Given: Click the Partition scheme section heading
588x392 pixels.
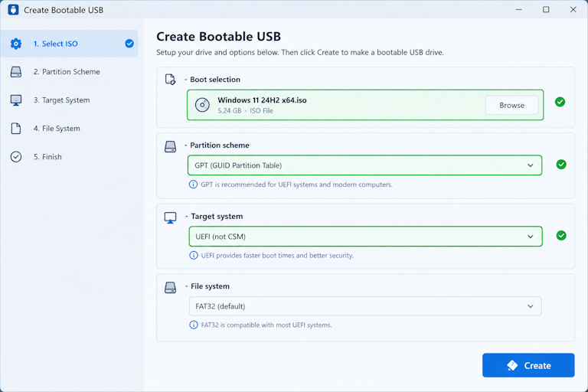Looking at the screenshot, I should 220,145.
